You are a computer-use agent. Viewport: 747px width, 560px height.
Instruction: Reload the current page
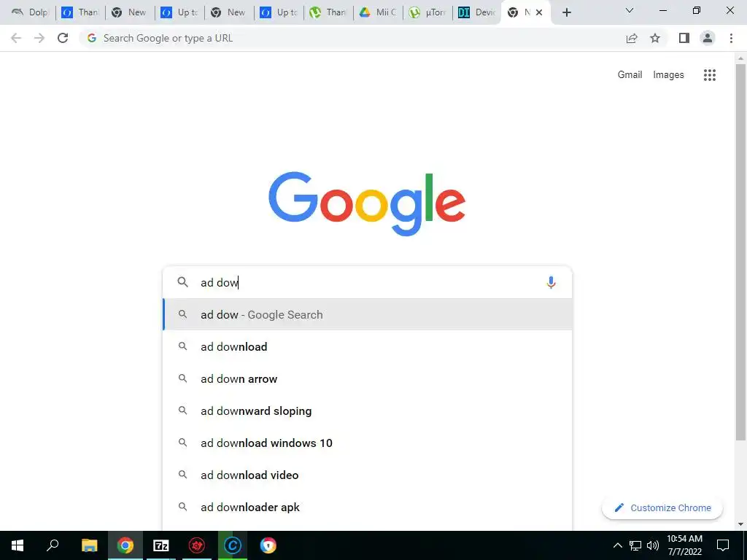point(63,38)
